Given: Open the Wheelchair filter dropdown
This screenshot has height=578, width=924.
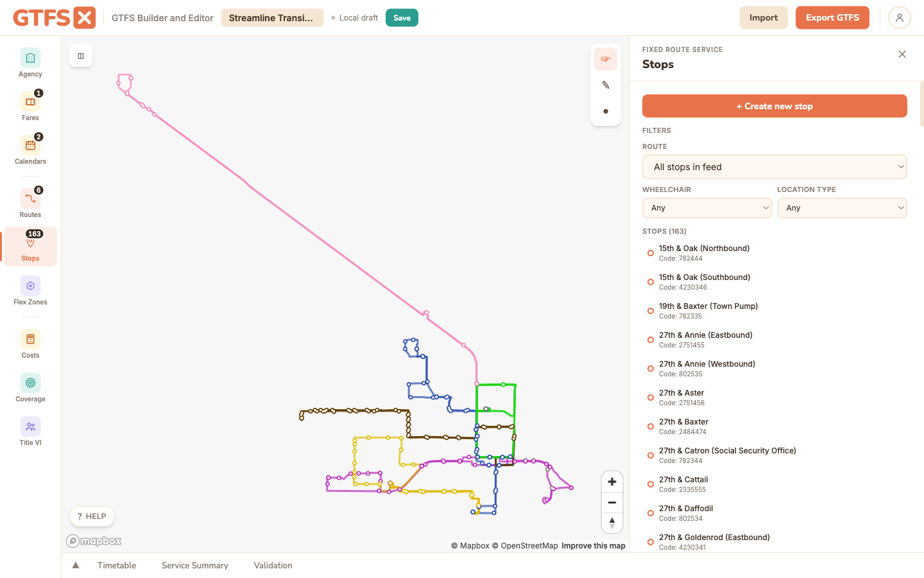Looking at the screenshot, I should (707, 208).
